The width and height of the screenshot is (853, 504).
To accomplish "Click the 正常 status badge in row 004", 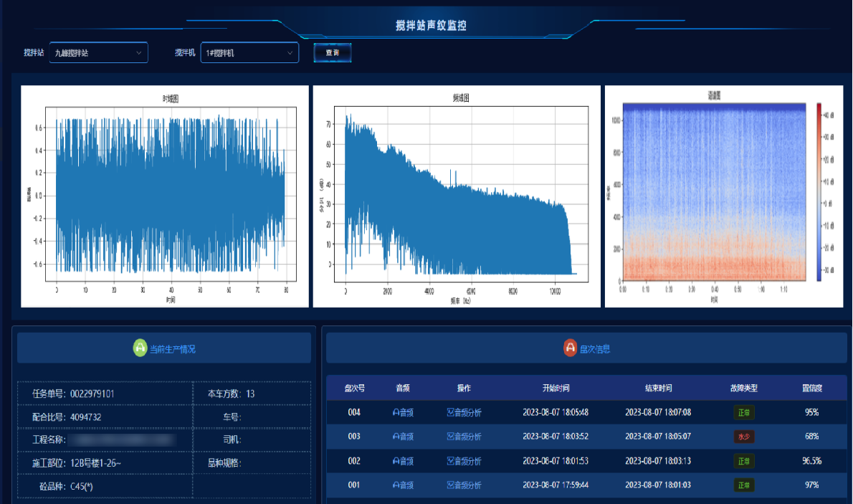I will tap(743, 412).
